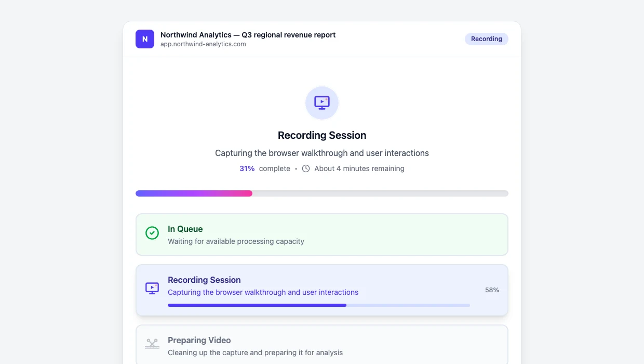Click the Recording status badge
The height and width of the screenshot is (364, 644).
point(487,39)
